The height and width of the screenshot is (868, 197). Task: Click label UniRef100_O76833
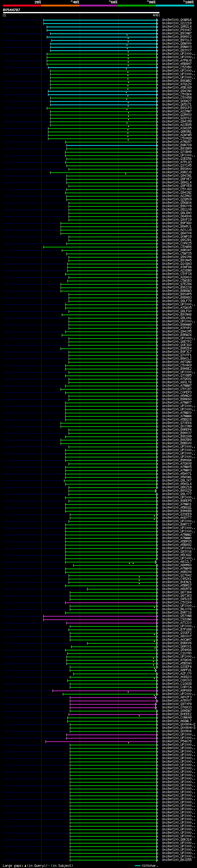(x=177, y=707)
